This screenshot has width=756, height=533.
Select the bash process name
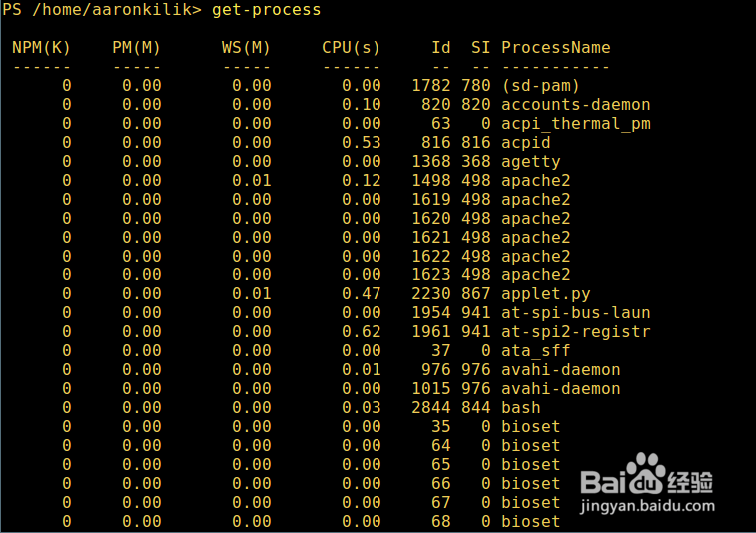click(x=520, y=407)
